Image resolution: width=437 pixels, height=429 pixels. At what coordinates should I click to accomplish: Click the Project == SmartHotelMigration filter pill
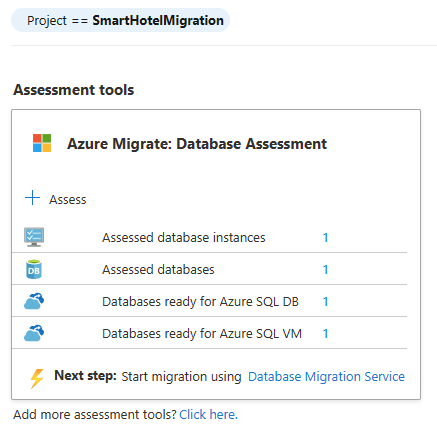tap(120, 20)
